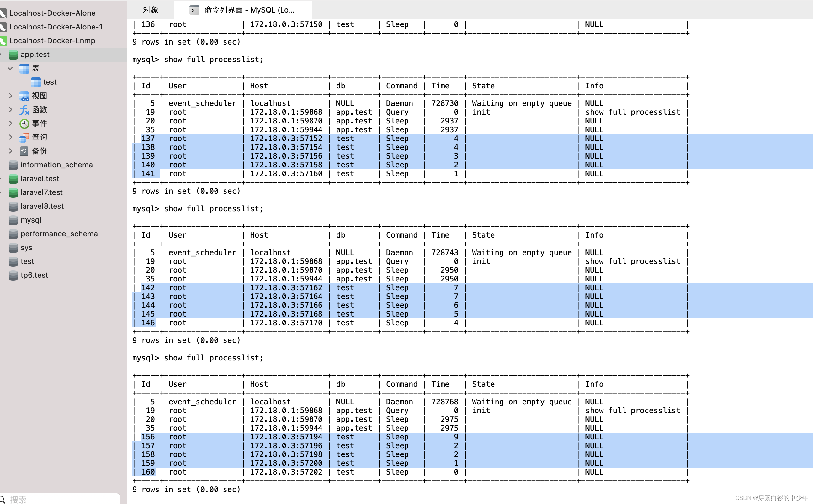Click host 172.18.0.3:57202 in row 160
813x504 pixels.
(286, 472)
